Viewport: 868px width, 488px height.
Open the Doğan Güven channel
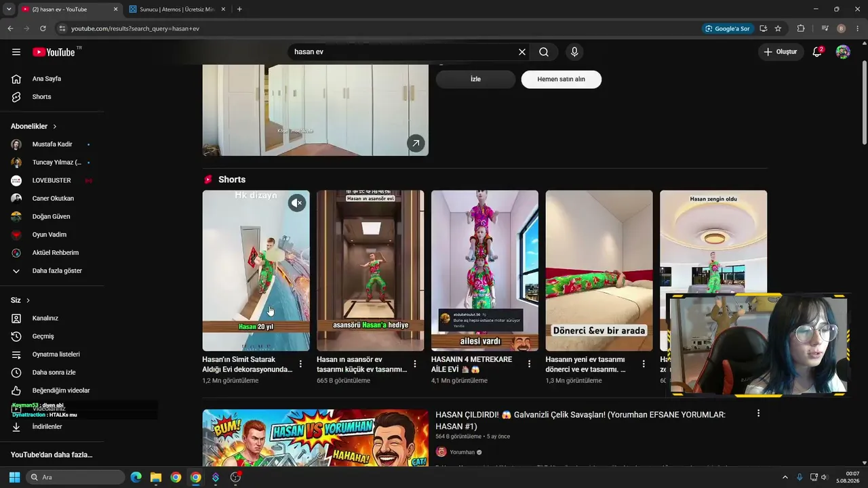[52, 217]
